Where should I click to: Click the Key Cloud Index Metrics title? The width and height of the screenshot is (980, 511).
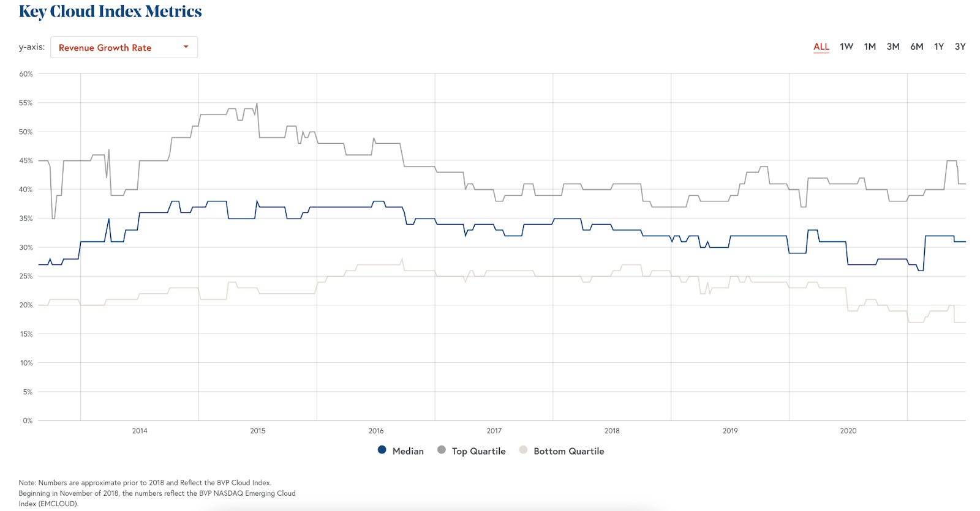111,11
